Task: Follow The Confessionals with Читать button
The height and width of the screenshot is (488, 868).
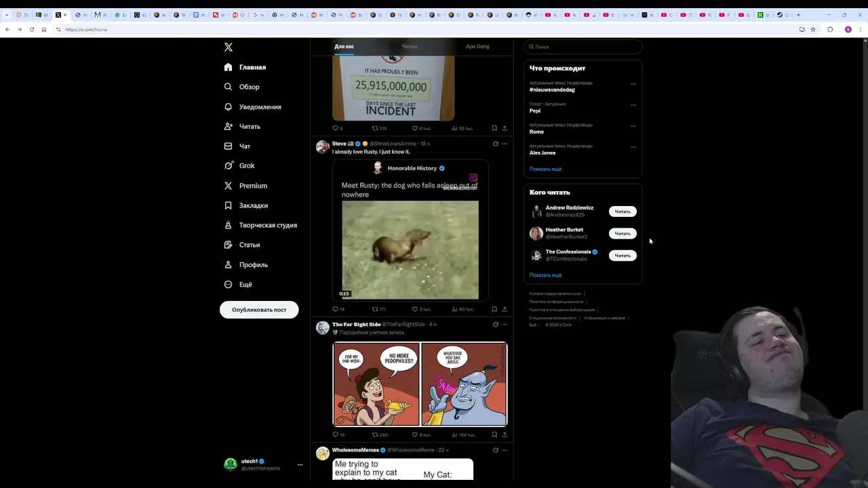Action: (x=623, y=256)
